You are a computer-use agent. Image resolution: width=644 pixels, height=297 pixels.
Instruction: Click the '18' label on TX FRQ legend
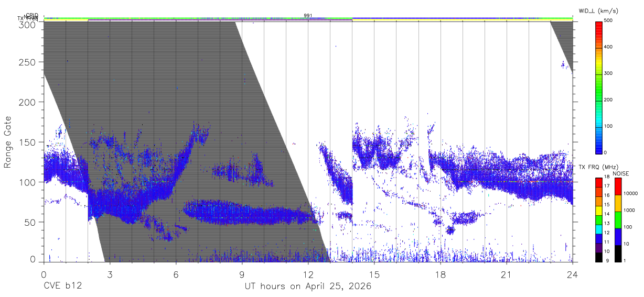(607, 177)
